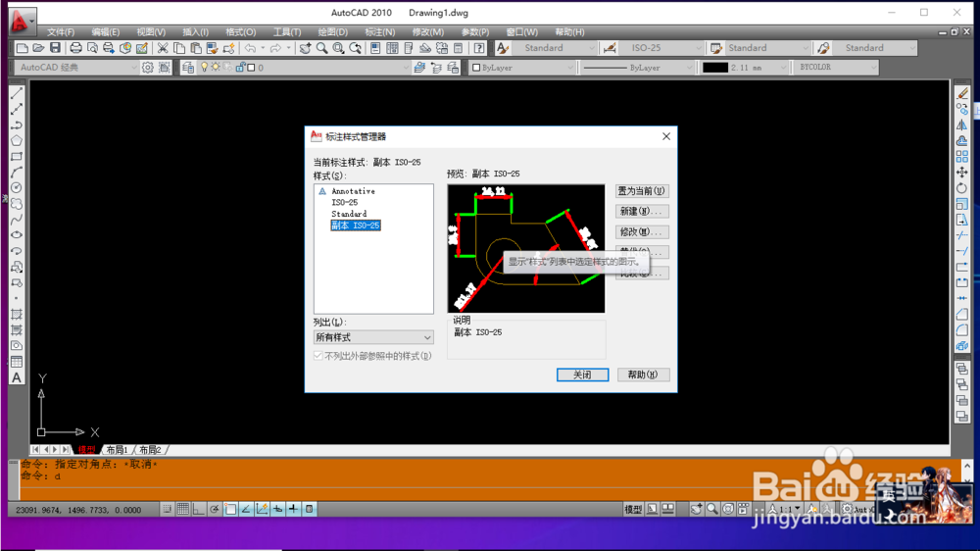Click the Pan hand icon
The height and width of the screenshot is (551, 980).
coord(305,48)
